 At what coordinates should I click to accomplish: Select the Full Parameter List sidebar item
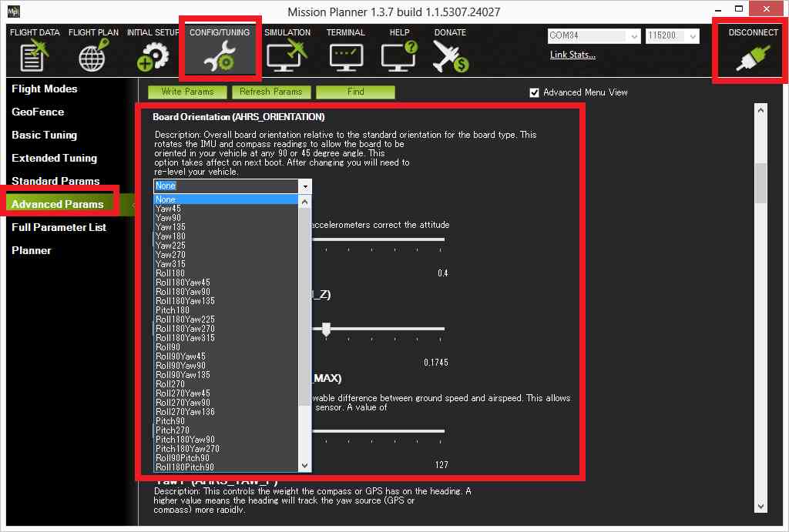[x=59, y=227]
